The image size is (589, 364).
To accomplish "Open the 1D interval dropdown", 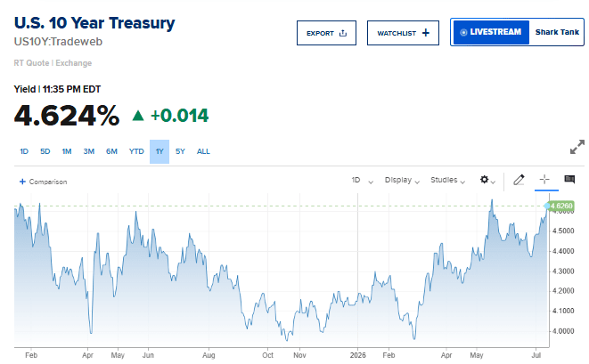I will pos(362,181).
